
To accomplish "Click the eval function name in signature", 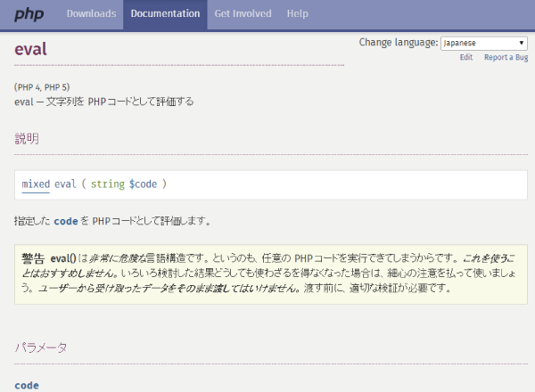I will (x=65, y=184).
